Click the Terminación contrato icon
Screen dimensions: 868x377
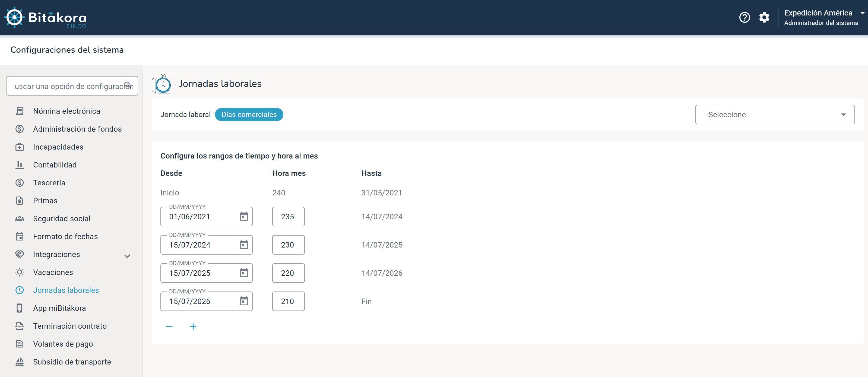tap(20, 326)
